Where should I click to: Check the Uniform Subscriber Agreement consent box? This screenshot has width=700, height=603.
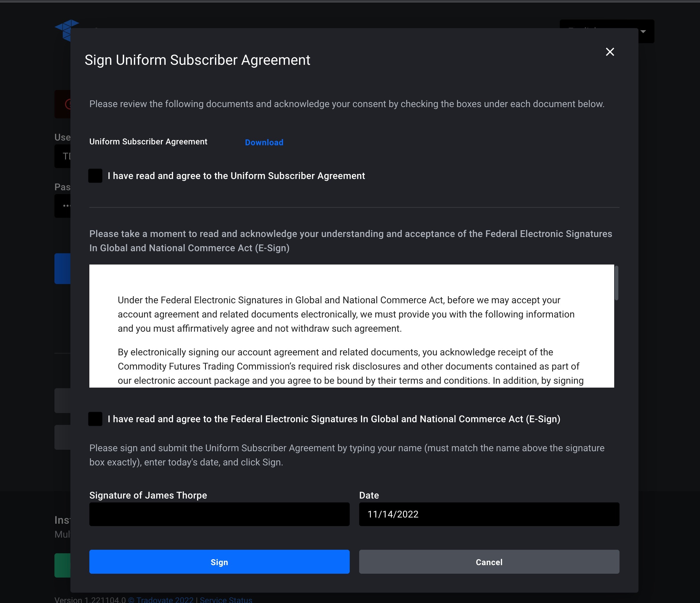pyautogui.click(x=95, y=176)
